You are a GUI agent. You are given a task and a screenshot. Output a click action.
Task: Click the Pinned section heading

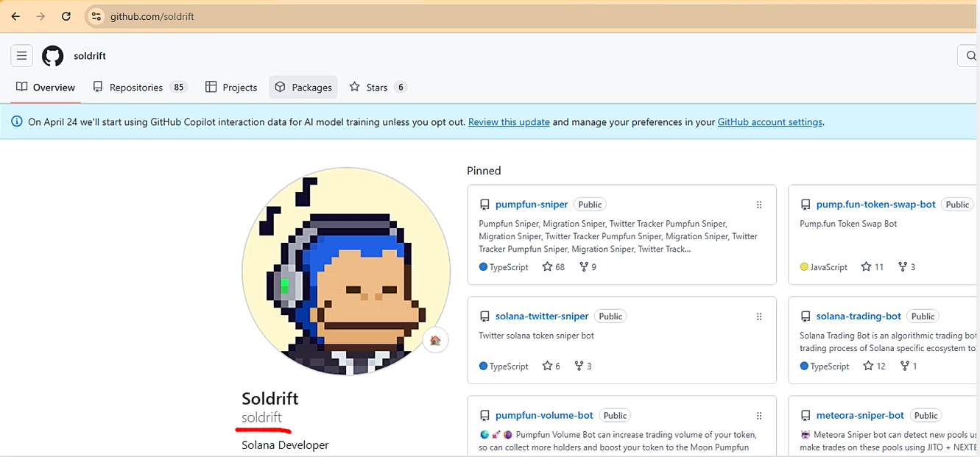click(x=484, y=171)
